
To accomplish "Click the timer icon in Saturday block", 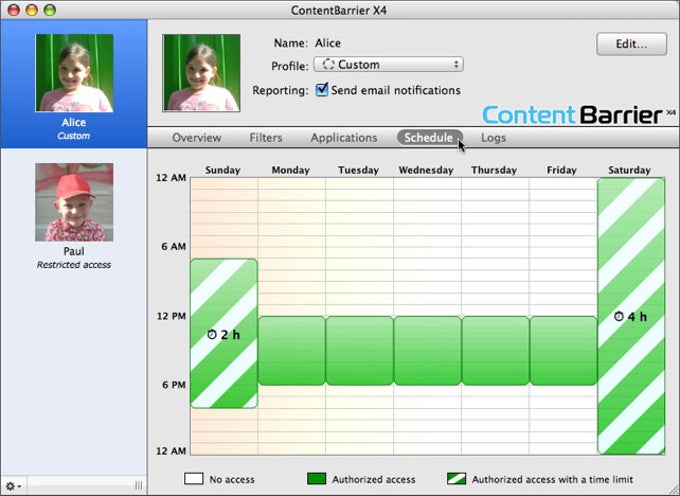I will [x=619, y=317].
